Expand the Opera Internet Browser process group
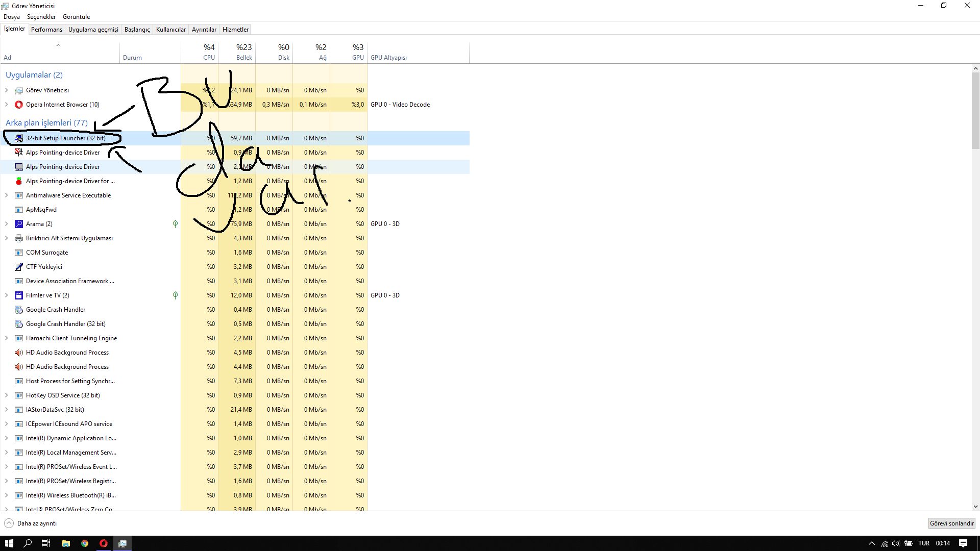The image size is (980, 551). (6, 105)
